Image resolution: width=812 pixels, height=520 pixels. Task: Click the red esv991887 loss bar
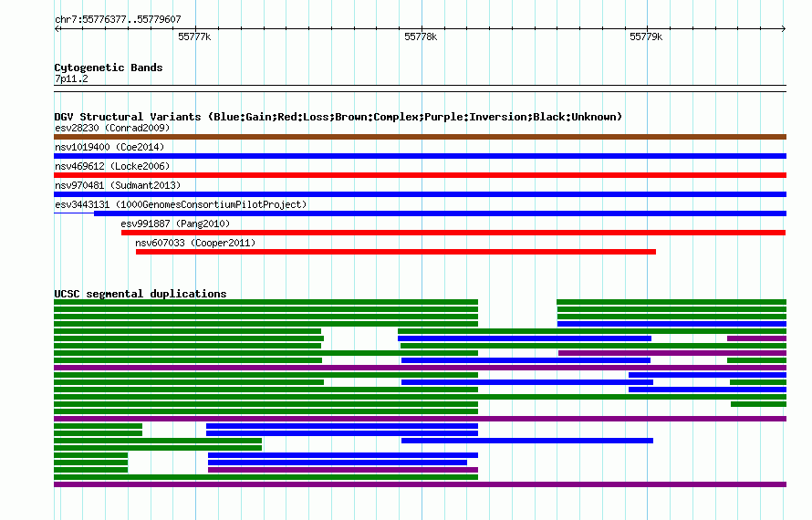pyautogui.click(x=453, y=233)
